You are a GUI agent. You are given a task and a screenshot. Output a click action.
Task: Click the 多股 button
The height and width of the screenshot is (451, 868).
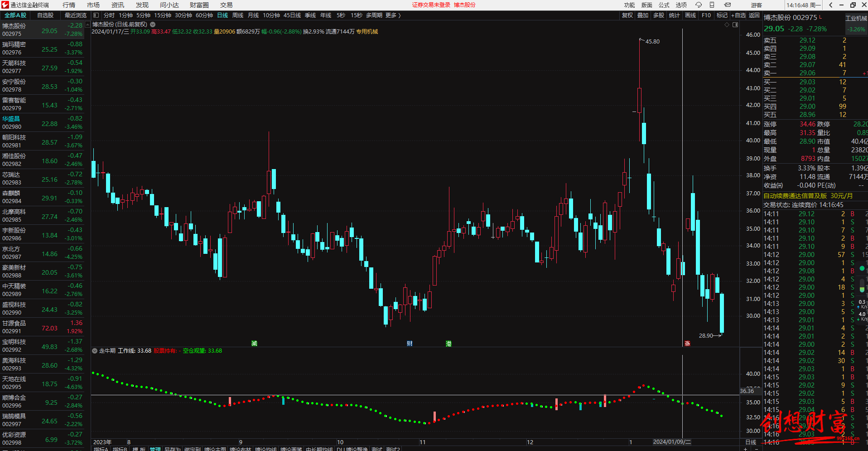tap(659, 15)
